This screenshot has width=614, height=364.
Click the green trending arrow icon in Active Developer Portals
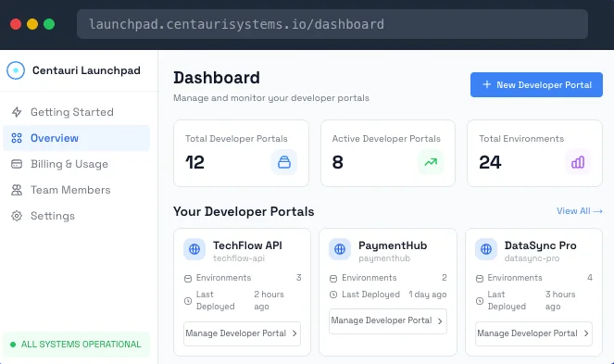(x=431, y=162)
